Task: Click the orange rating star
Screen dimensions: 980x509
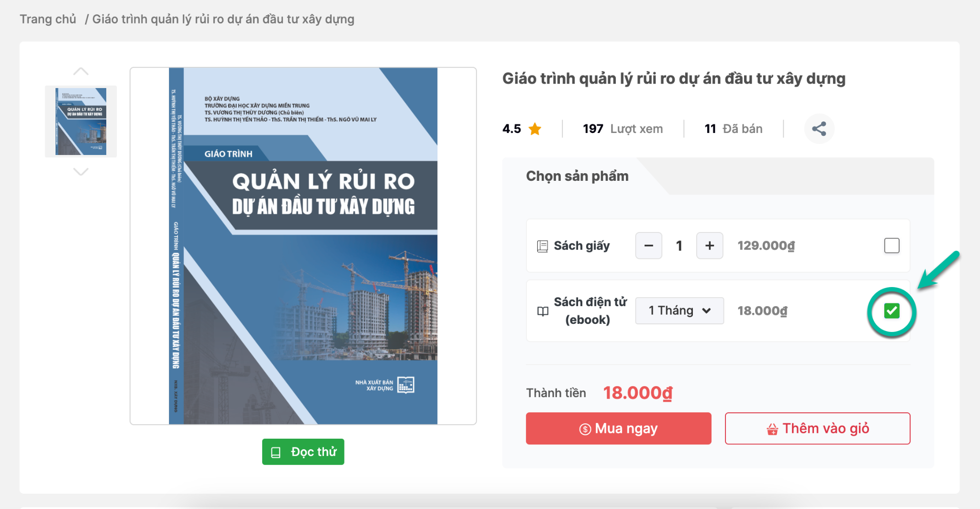Action: 535,129
